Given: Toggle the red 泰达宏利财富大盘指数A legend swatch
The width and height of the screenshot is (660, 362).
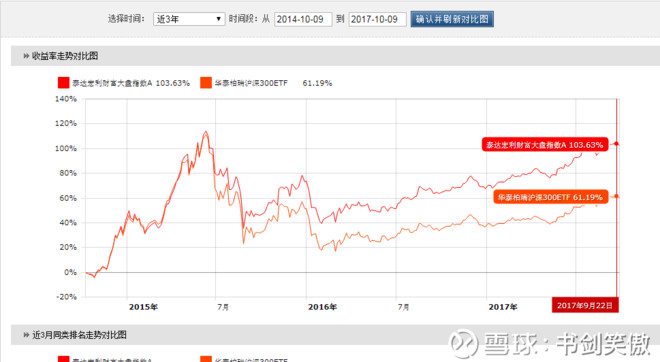Looking at the screenshot, I should (x=64, y=83).
